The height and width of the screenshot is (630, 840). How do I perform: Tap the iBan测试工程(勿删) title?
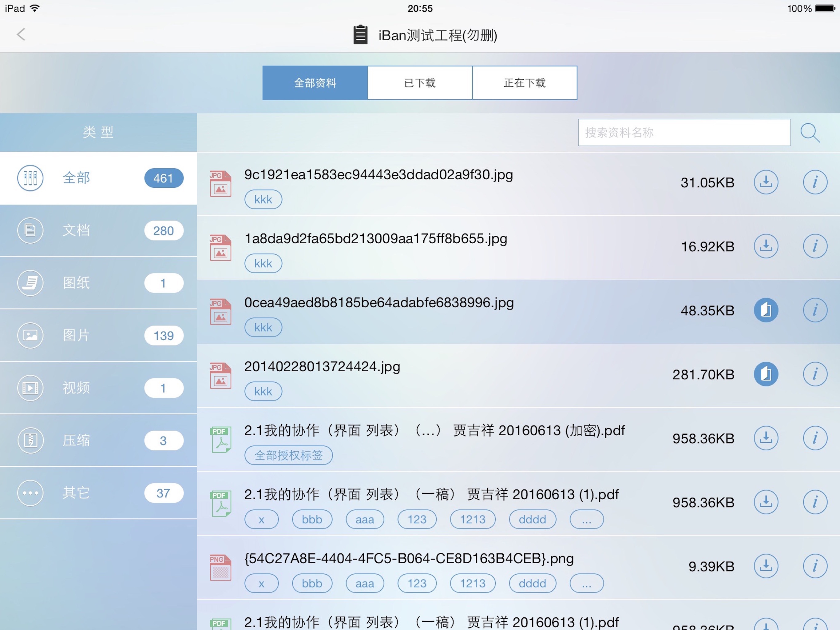click(438, 35)
